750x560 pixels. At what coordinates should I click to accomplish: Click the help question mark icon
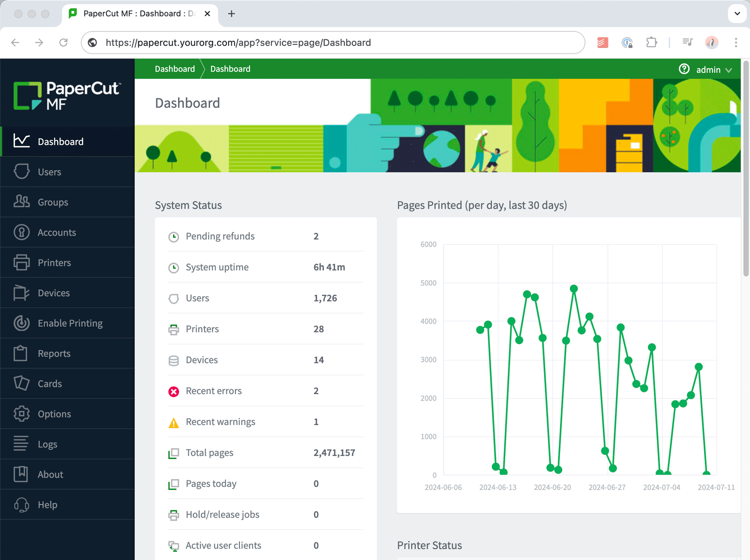click(684, 69)
